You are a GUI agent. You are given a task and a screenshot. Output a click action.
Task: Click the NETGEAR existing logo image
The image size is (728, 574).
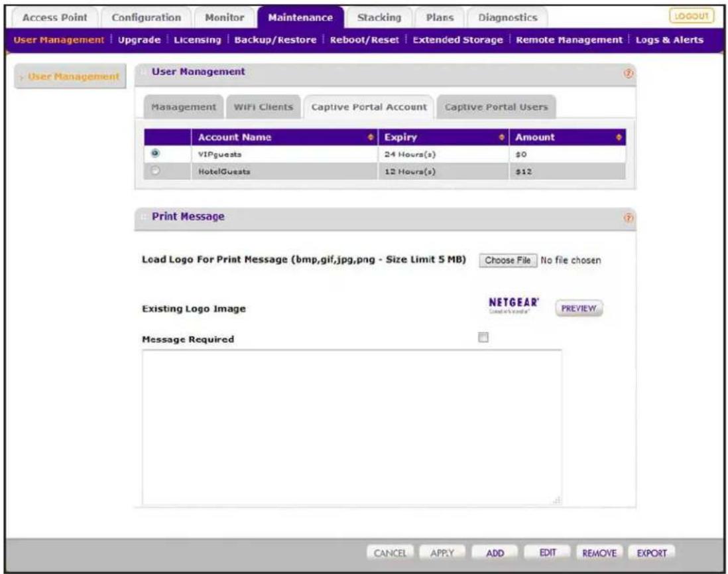[513, 305]
